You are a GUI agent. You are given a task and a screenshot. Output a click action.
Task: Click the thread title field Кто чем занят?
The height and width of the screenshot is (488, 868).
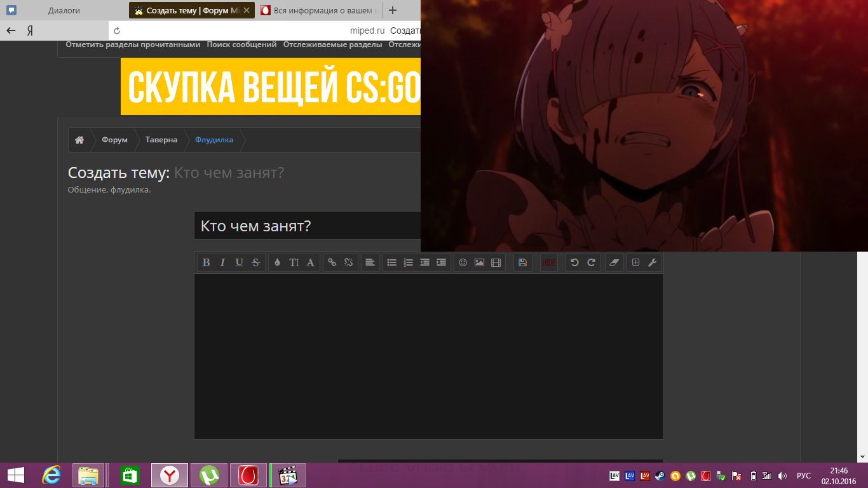pos(308,226)
